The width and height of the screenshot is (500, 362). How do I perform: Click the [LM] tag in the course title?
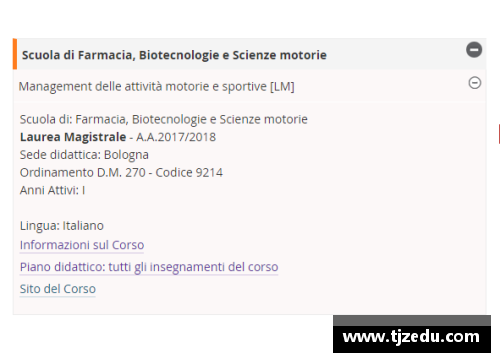282,86
